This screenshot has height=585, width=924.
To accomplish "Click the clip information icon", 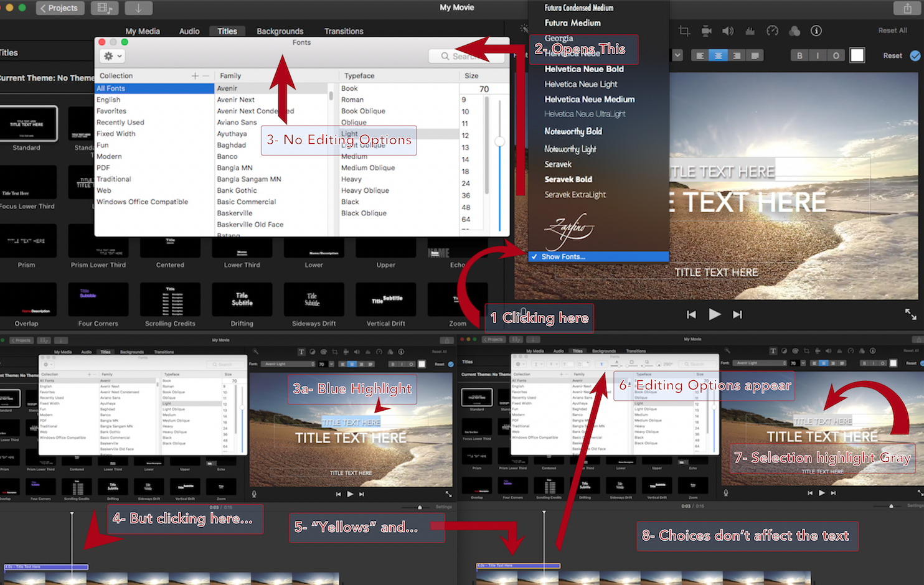I will pyautogui.click(x=816, y=30).
